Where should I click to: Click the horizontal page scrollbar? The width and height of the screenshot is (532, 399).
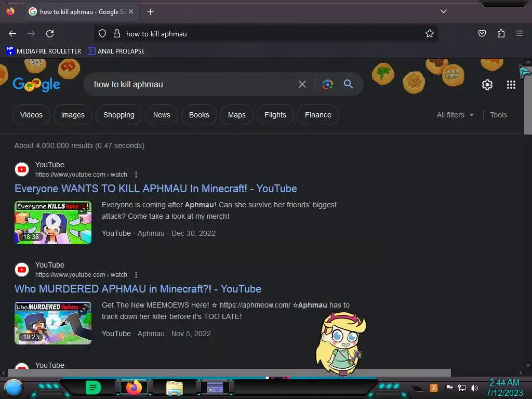coord(229,373)
